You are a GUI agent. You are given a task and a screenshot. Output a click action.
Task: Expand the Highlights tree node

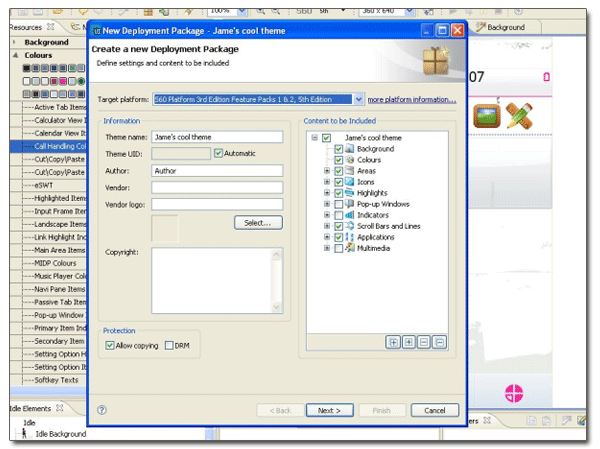coord(327,193)
